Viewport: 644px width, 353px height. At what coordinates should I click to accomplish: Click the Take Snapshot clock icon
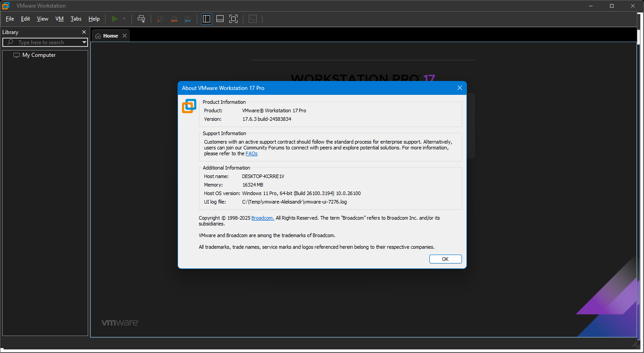click(160, 19)
